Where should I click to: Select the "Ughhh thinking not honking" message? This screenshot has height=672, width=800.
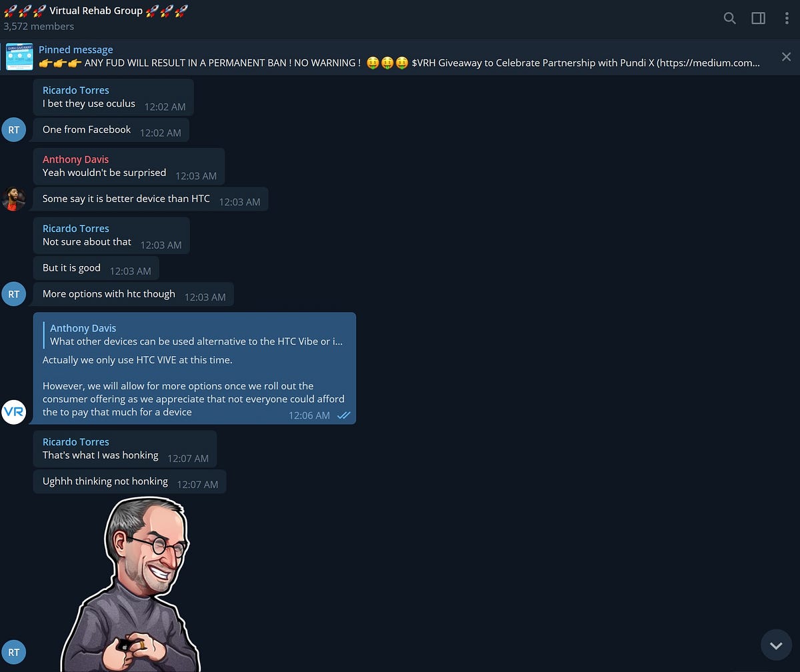click(x=129, y=482)
